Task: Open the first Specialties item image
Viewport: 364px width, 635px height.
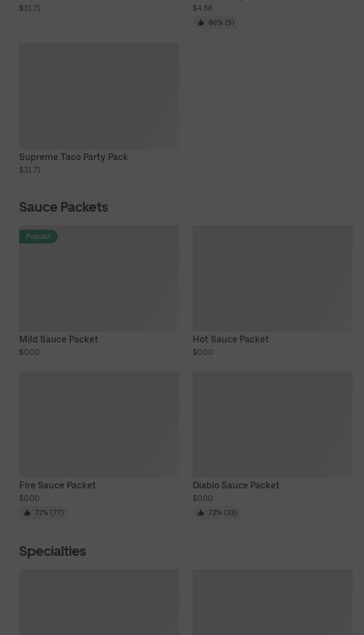Action: click(99, 602)
